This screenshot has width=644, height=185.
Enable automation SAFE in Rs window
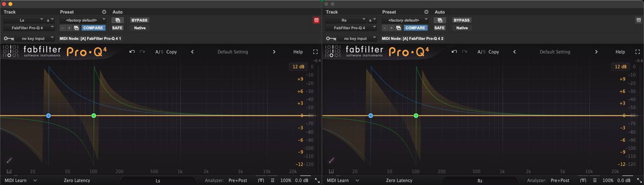click(x=439, y=28)
